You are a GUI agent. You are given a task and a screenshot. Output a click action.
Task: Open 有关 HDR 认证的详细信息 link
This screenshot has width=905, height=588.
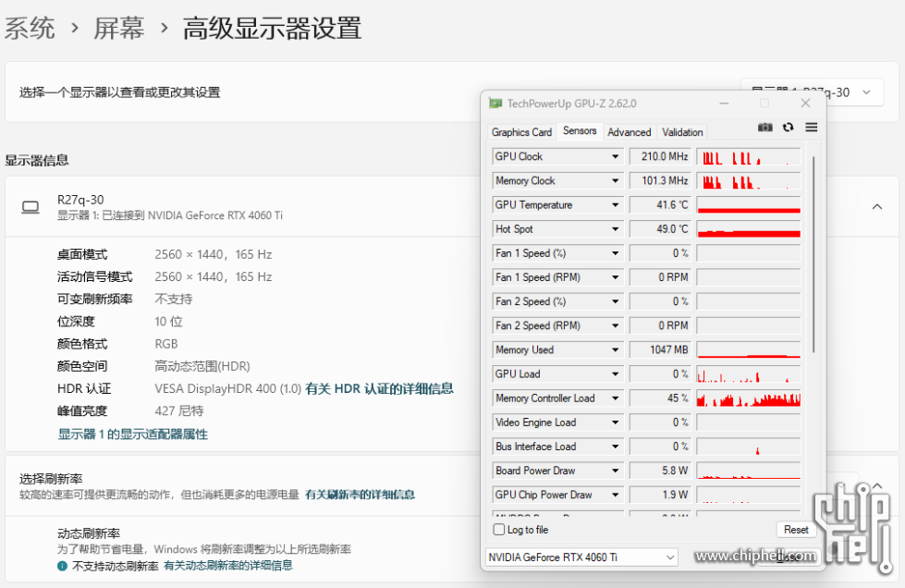coord(379,389)
